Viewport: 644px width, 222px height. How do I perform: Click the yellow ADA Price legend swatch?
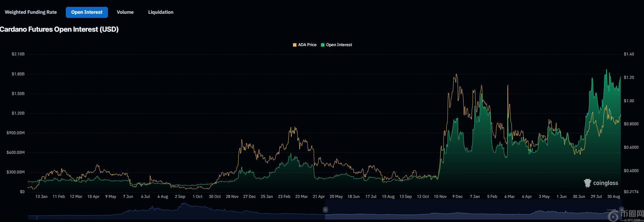(x=294, y=45)
